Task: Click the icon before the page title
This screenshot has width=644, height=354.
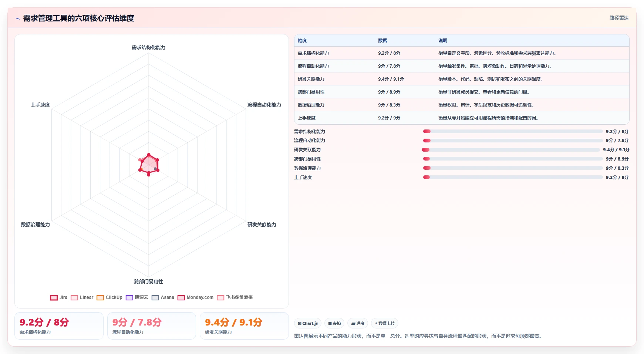Action: (x=17, y=18)
